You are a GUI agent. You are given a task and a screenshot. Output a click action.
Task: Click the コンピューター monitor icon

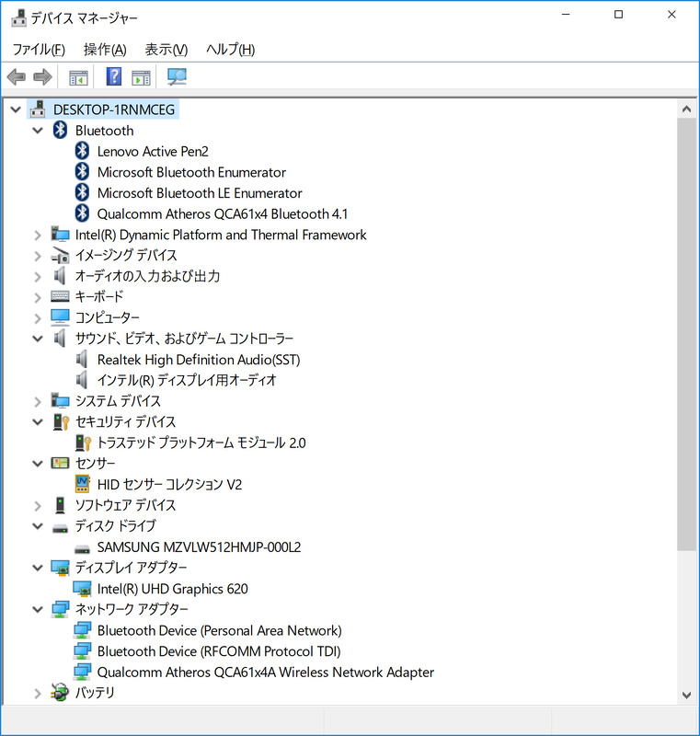(60, 316)
